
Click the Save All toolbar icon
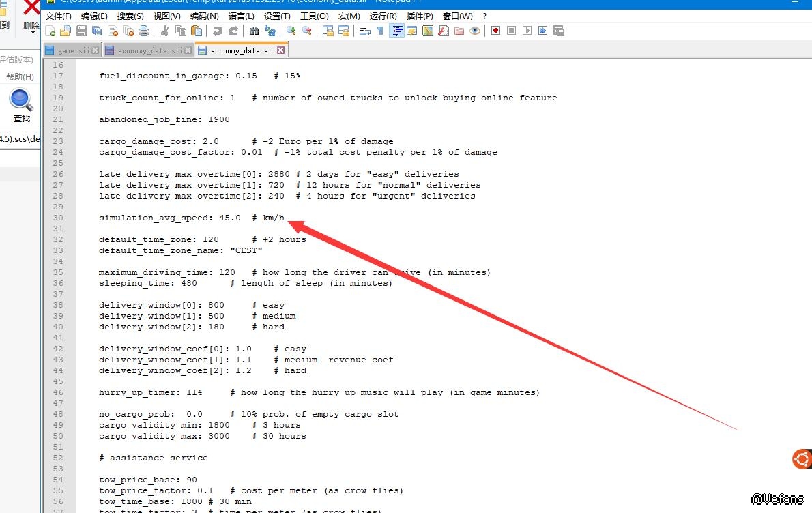click(97, 31)
